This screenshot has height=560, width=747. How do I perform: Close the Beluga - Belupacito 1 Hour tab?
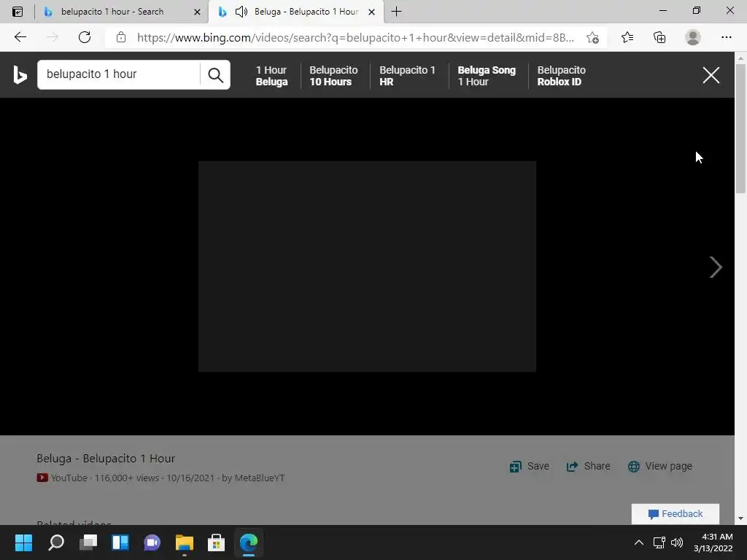(x=371, y=12)
